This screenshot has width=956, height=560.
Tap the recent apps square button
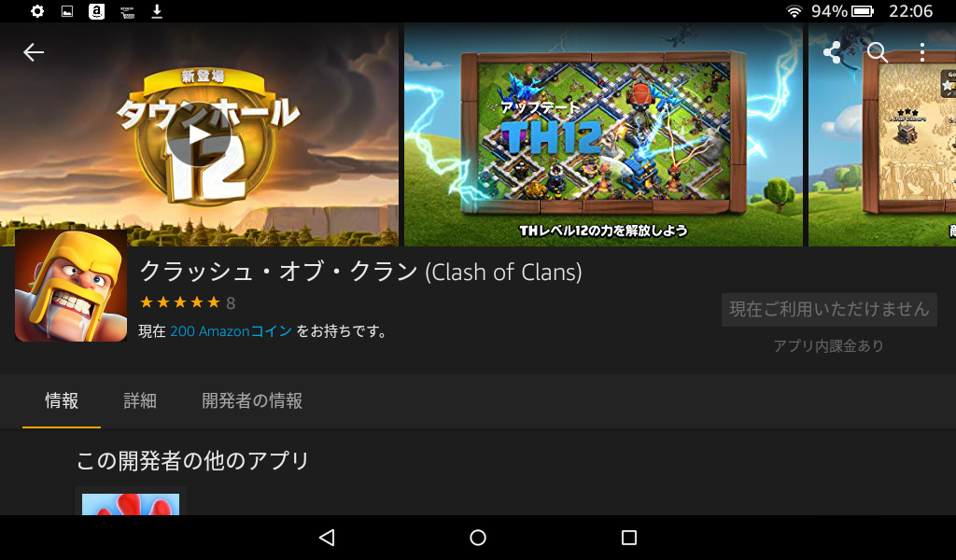[629, 538]
